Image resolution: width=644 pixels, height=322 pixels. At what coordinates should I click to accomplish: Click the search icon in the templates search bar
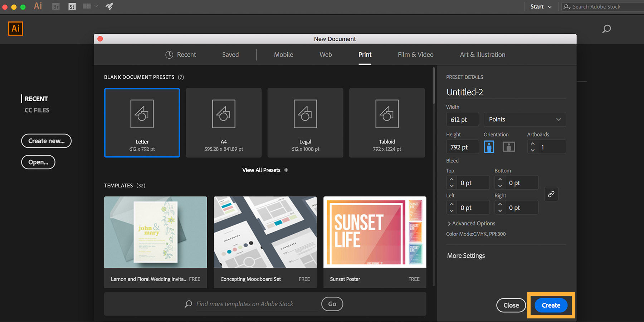coord(188,304)
